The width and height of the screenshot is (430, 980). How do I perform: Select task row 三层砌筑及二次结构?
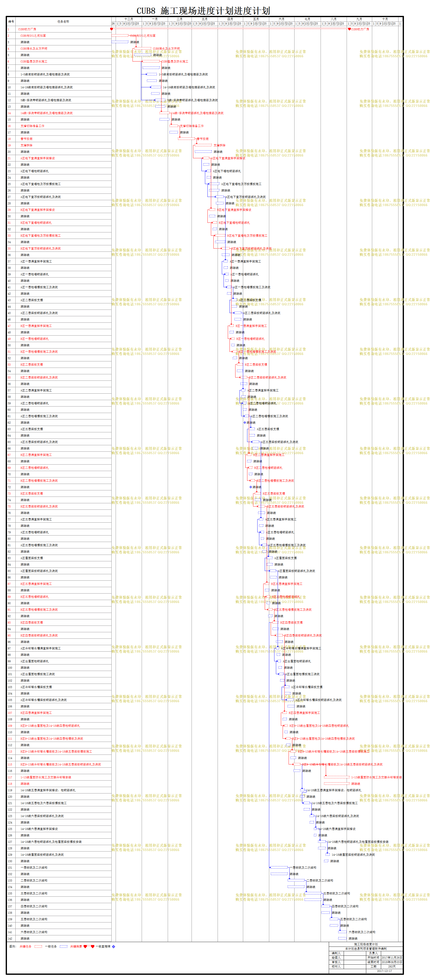tap(59, 893)
